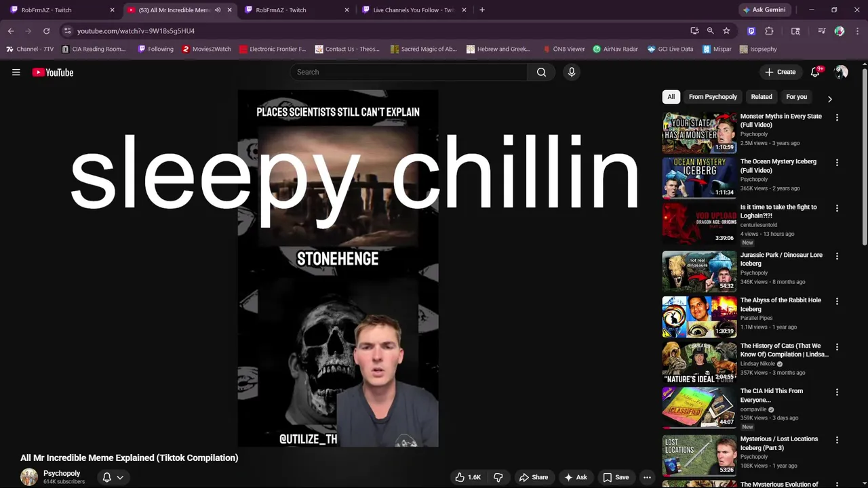The width and height of the screenshot is (868, 488).
Task: Open the Psychopoly channel name link
Action: [62, 473]
